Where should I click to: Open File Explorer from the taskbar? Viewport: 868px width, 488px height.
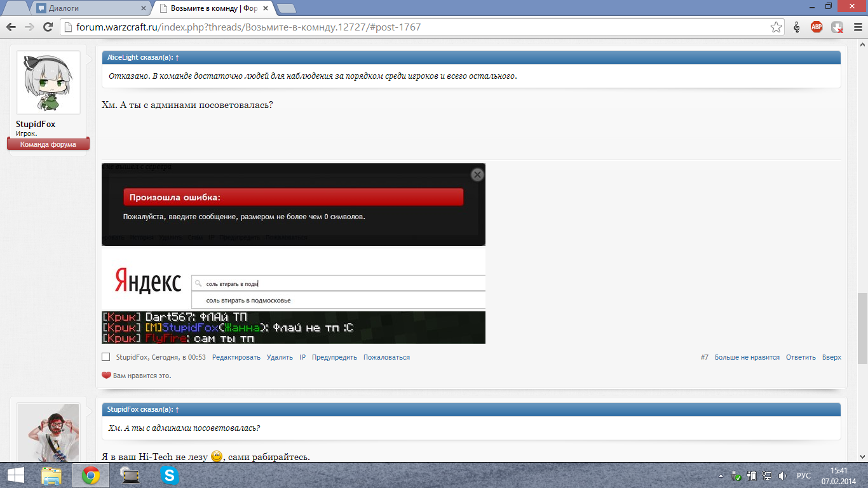point(51,475)
